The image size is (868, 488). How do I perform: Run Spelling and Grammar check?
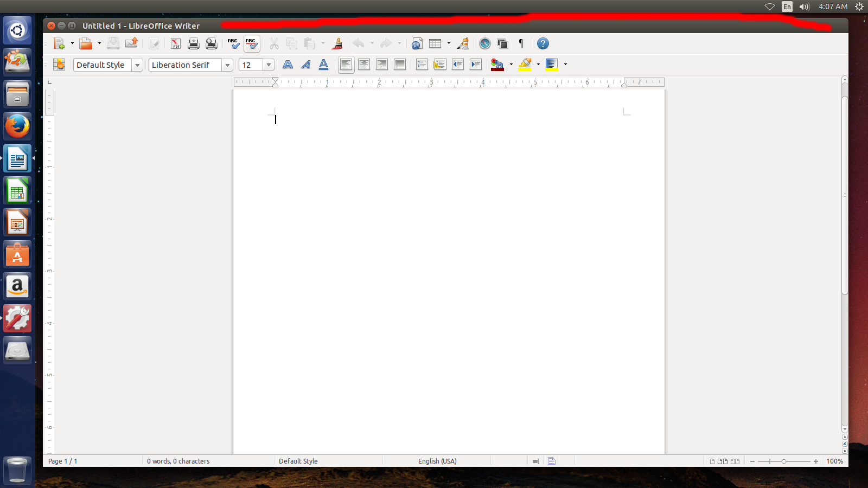[x=233, y=43]
